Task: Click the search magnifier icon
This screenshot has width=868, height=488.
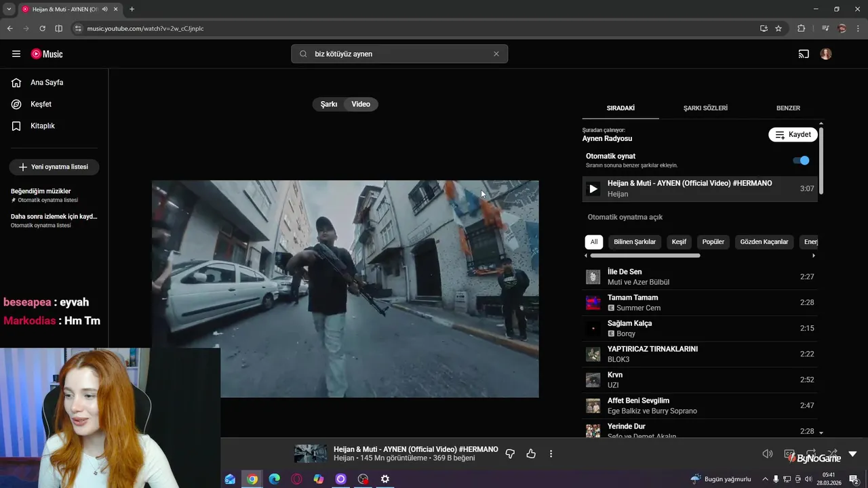Action: point(303,54)
